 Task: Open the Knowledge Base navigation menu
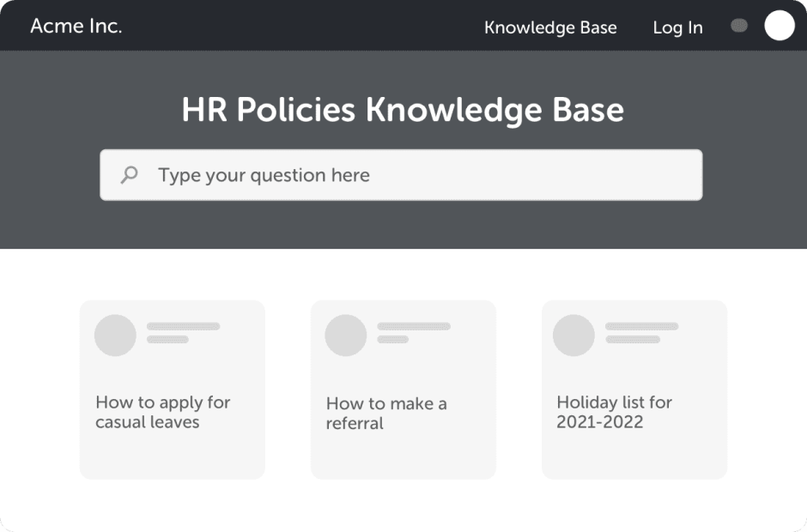tap(550, 27)
